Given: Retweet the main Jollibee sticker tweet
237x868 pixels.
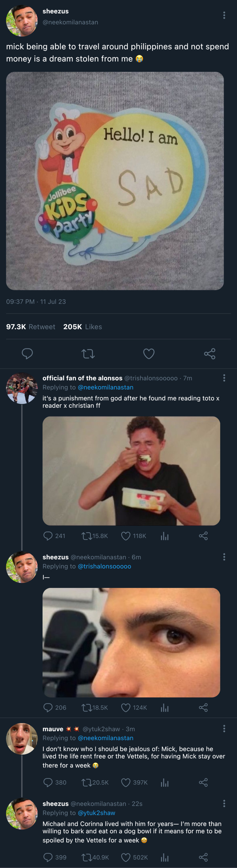Looking at the screenshot, I should point(88,353).
